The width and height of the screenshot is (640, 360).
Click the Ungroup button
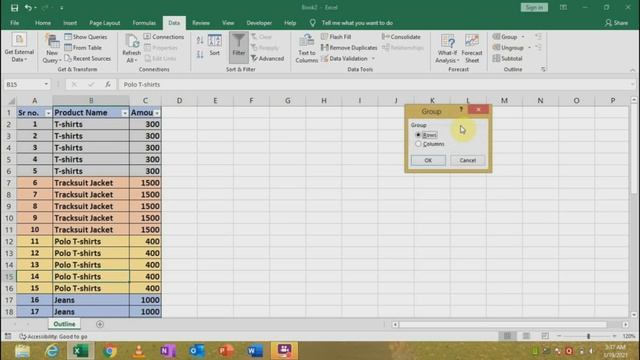pyautogui.click(x=508, y=48)
